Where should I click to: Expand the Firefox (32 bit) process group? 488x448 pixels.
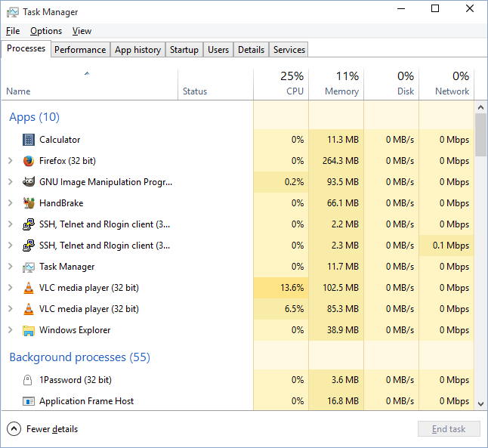tap(11, 161)
